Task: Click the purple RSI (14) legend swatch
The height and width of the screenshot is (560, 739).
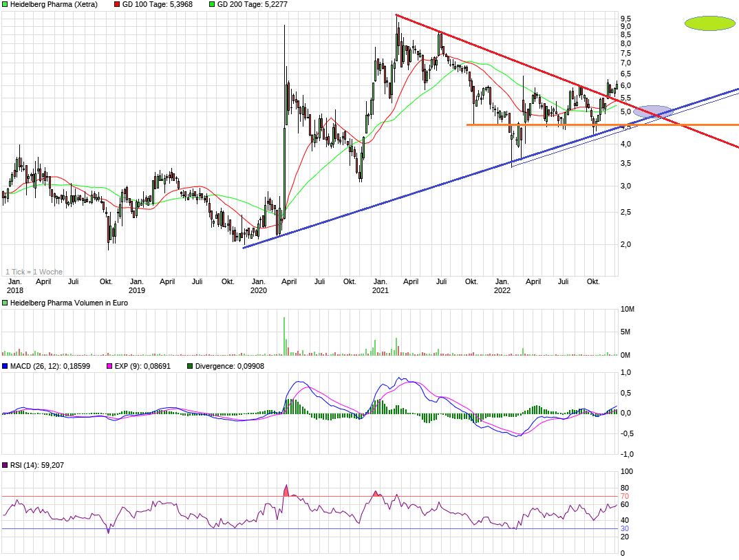Action: (6, 465)
